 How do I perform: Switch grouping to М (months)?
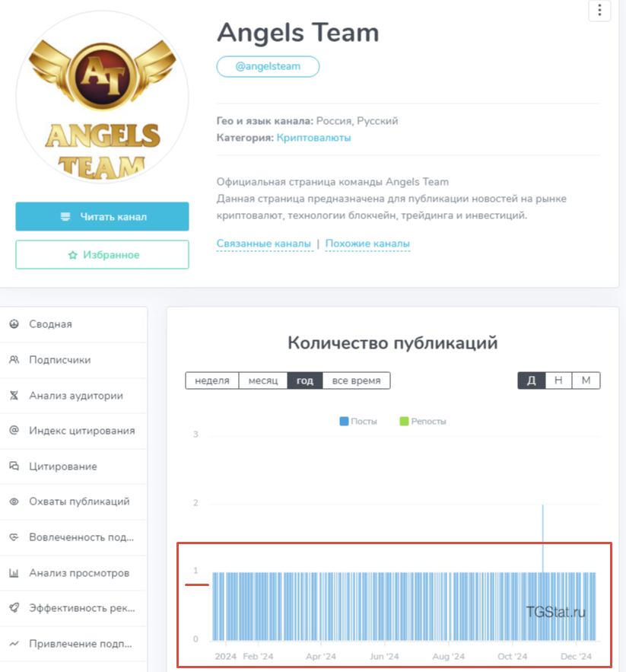[x=586, y=381]
